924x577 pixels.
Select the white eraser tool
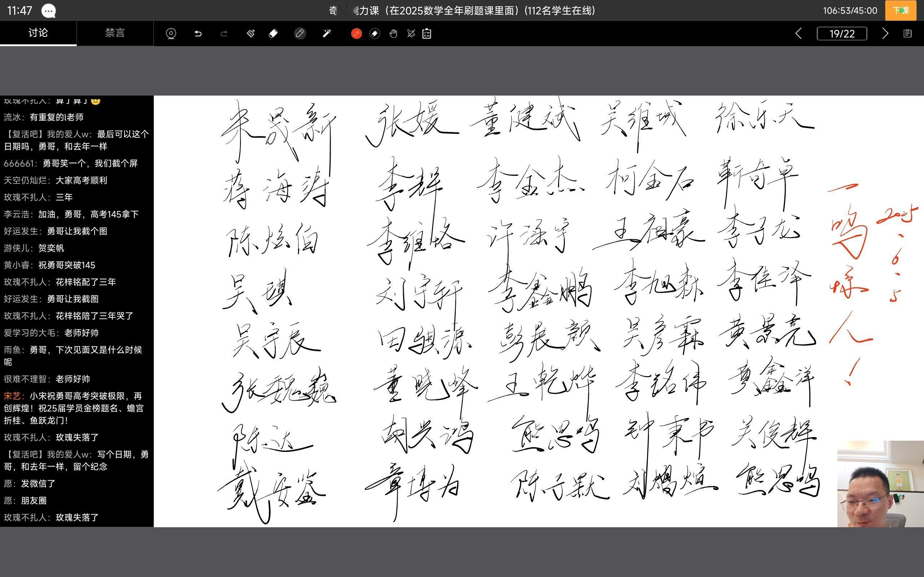pos(273,34)
